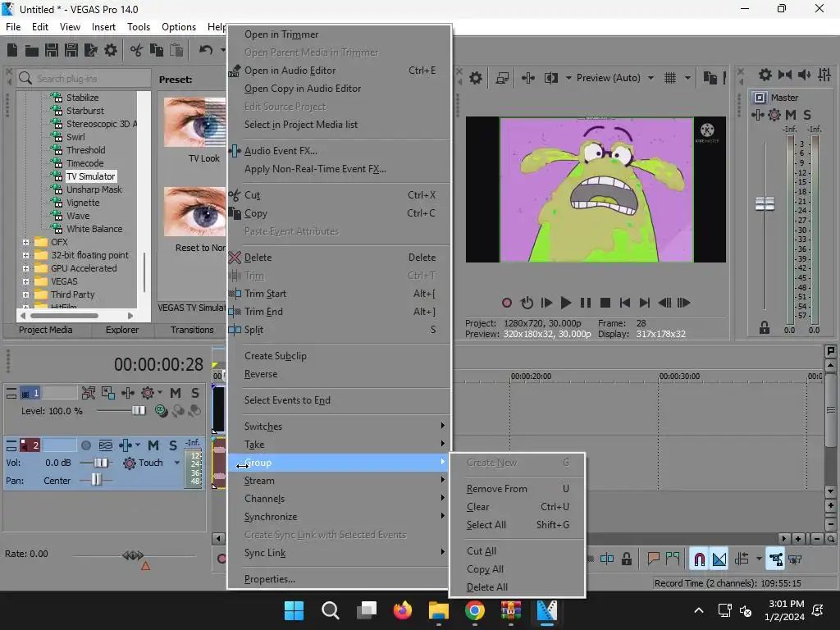840x630 pixels.
Task: Open Properties... from context menu
Action: coord(340,579)
